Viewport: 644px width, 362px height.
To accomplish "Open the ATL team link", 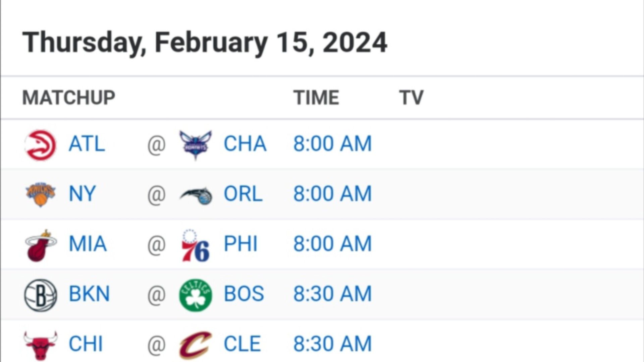I will [x=87, y=144].
